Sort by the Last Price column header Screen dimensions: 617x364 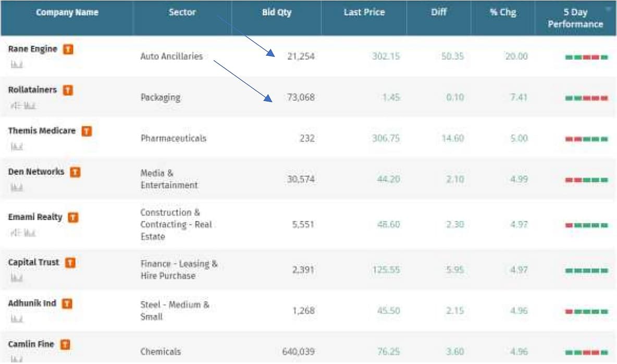click(363, 12)
